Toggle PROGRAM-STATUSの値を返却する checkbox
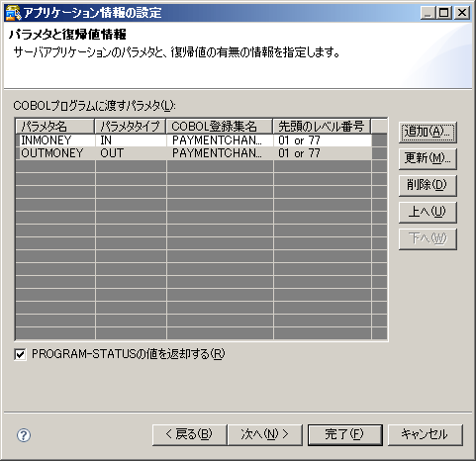This screenshot has width=476, height=461. pos(20,354)
